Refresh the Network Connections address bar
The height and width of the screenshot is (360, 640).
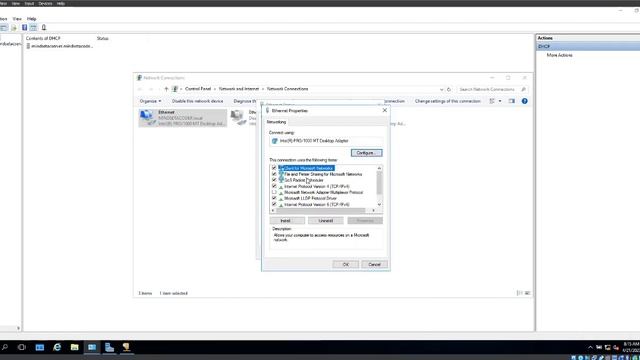449,89
